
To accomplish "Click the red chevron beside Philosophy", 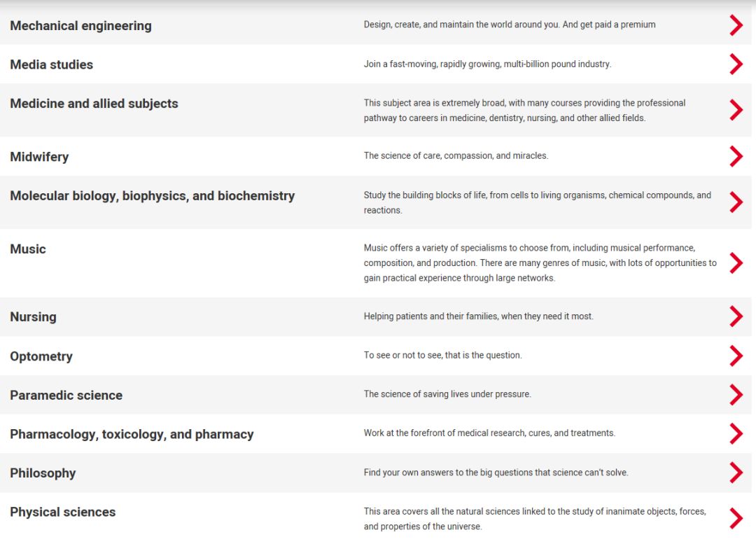I will (736, 473).
